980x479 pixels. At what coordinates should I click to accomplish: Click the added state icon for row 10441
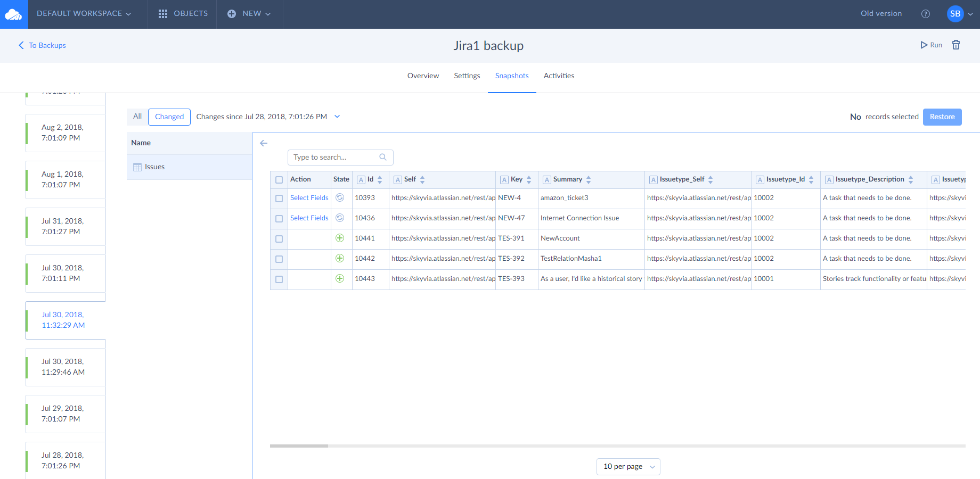[340, 238]
